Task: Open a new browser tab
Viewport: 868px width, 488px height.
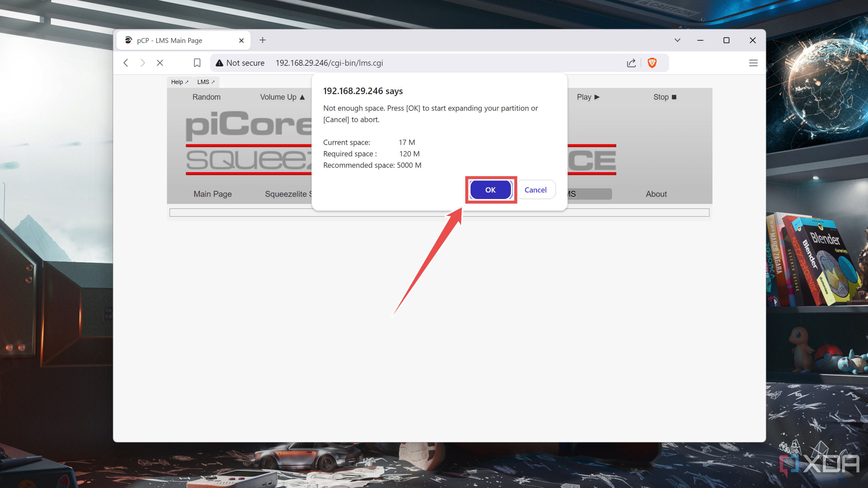Action: point(262,40)
